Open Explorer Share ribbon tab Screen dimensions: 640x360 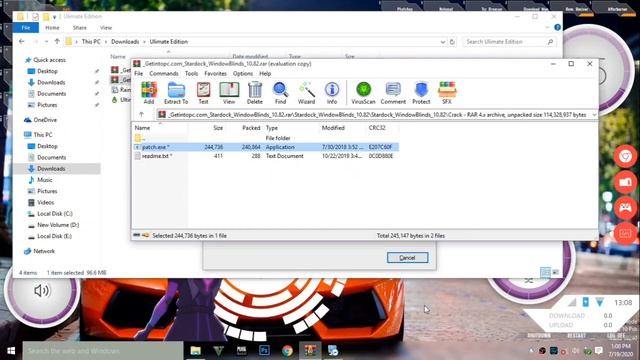pyautogui.click(x=80, y=28)
